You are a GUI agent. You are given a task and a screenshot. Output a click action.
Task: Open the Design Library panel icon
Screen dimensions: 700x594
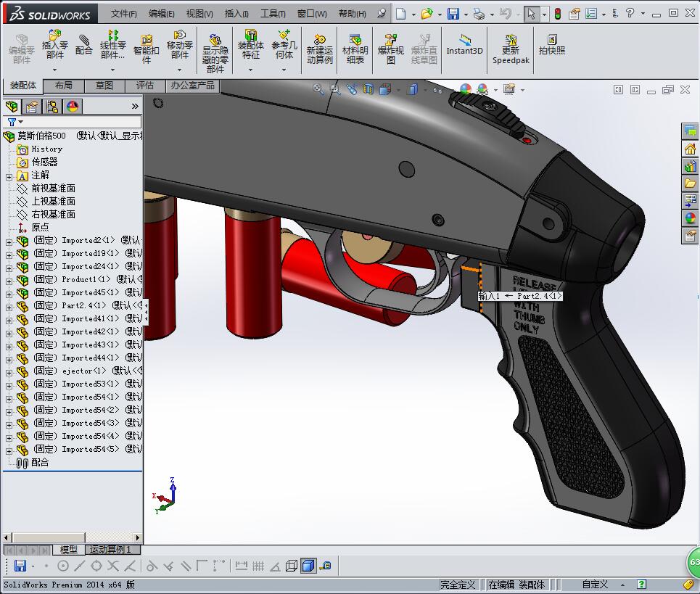[x=690, y=166]
